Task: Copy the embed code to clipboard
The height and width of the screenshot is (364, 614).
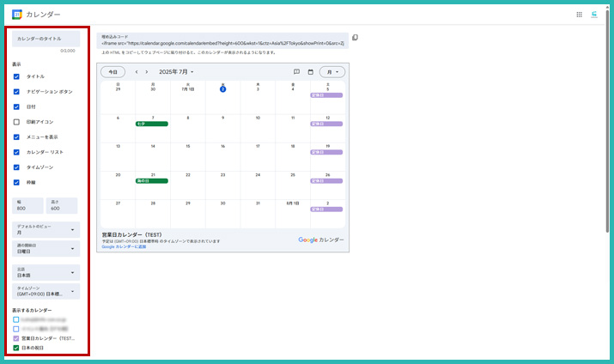Action: pos(355,38)
